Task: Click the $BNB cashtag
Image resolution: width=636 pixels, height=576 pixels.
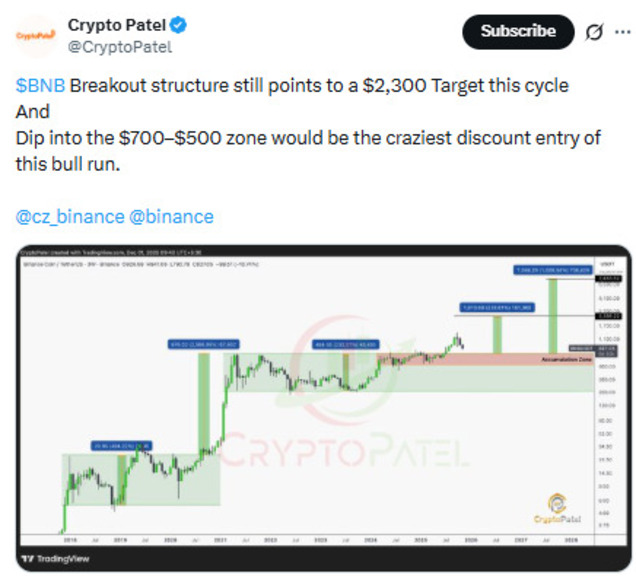Action: click(x=40, y=86)
